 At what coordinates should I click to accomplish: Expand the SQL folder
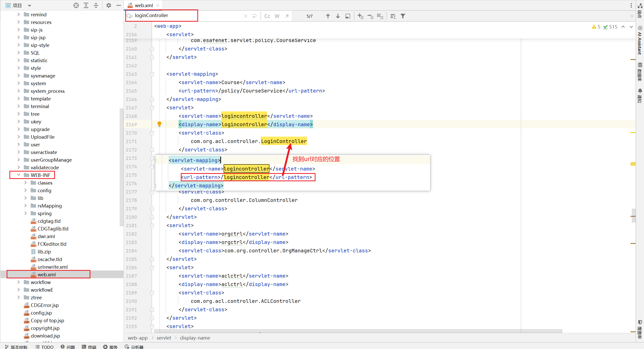19,53
